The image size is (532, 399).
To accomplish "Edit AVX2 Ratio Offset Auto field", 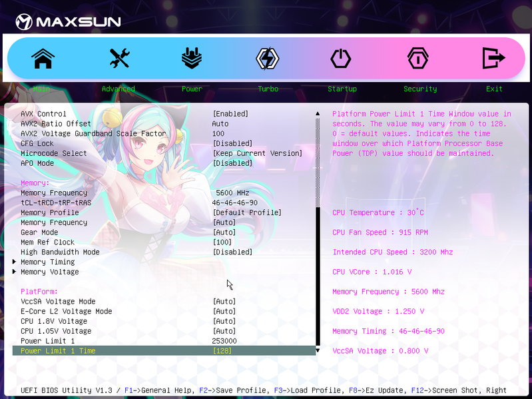I will 220,123.
